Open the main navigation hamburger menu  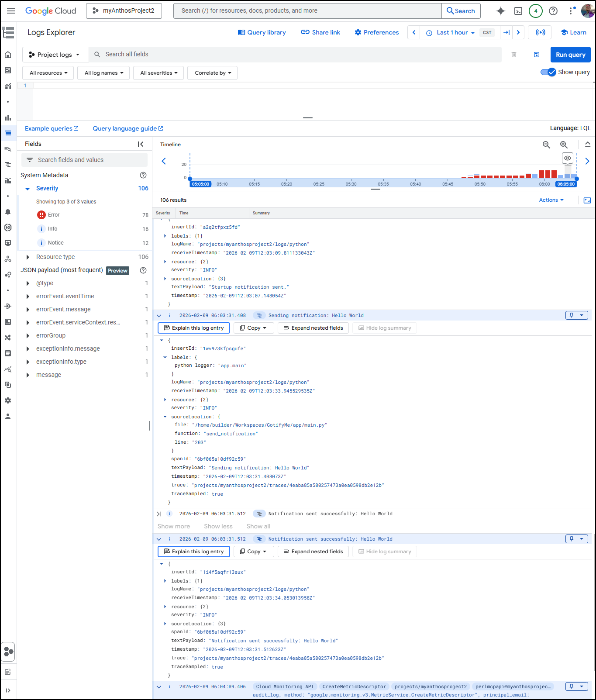(11, 11)
